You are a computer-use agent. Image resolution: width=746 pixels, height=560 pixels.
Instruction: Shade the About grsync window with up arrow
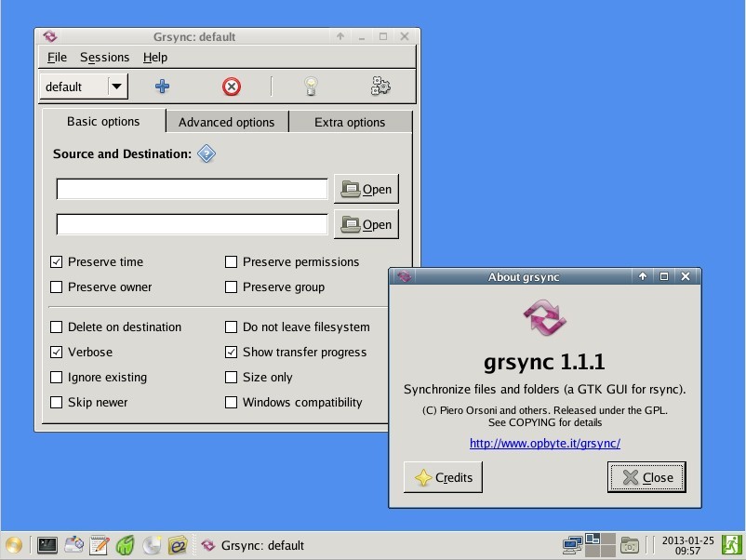[x=643, y=276]
